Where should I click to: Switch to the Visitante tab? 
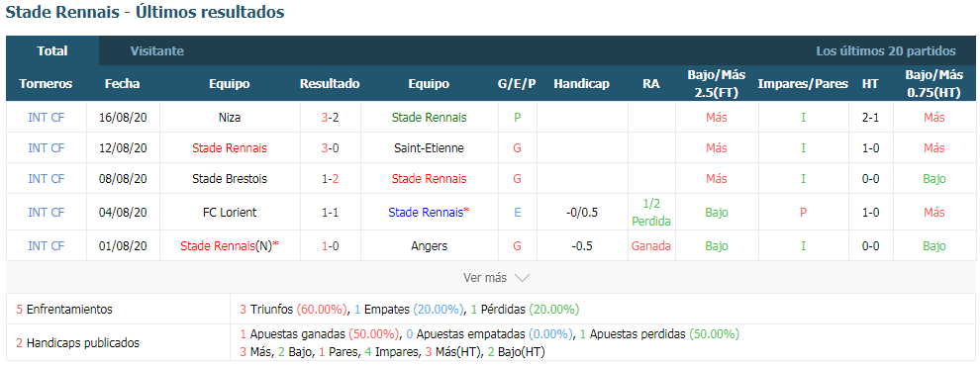(x=156, y=51)
